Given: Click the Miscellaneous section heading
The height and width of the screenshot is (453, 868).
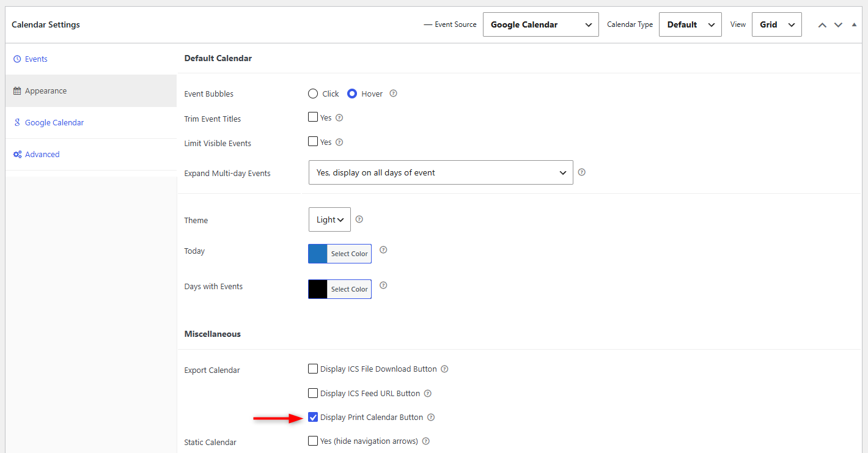Looking at the screenshot, I should click(x=213, y=334).
